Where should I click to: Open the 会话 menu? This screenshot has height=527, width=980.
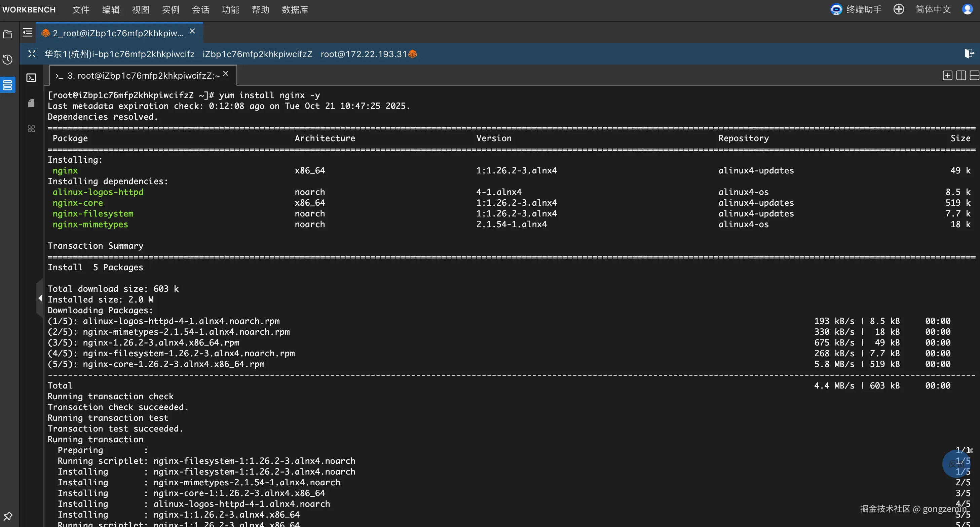(x=200, y=9)
